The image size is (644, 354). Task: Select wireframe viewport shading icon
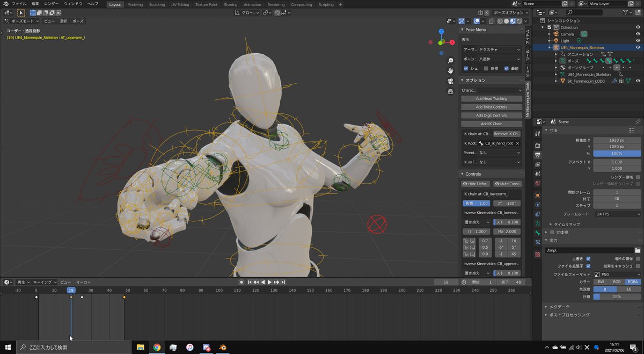pyautogui.click(x=500, y=21)
